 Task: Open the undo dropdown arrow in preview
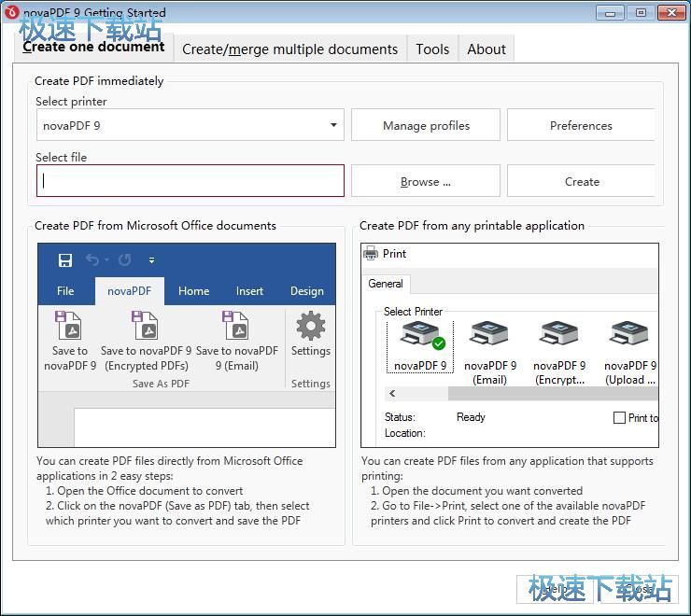tap(106, 260)
